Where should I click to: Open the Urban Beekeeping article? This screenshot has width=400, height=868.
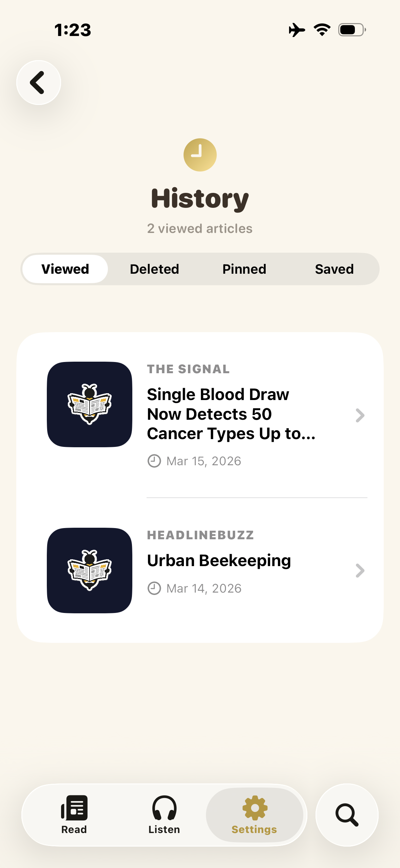[x=218, y=560]
